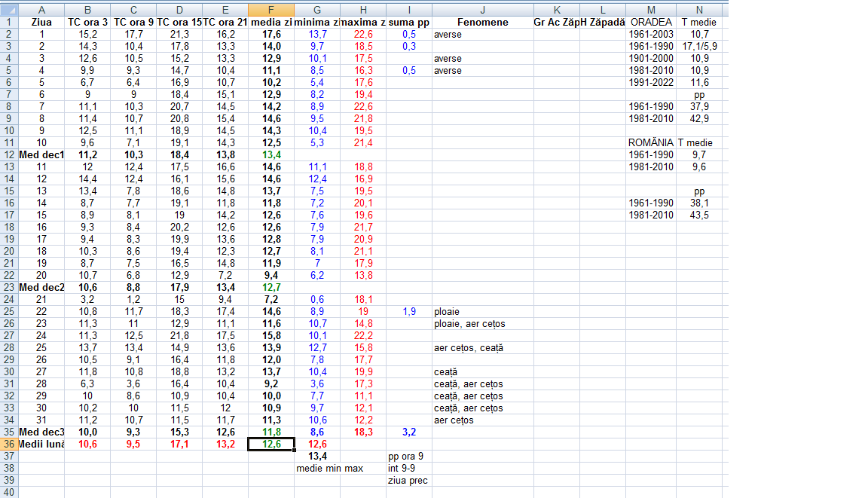Click the red 18,3 in row 35
The height and width of the screenshot is (498, 868).
[363, 432]
